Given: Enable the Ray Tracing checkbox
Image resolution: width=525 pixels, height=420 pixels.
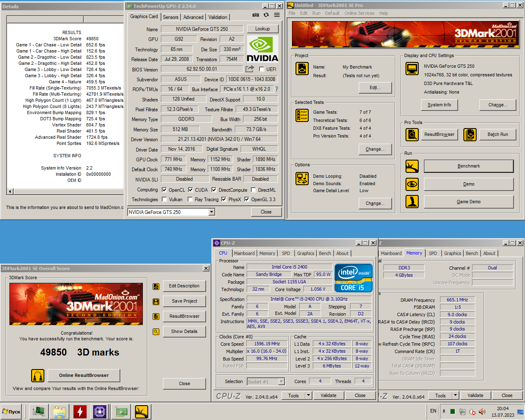Looking at the screenshot, I should tap(190, 199).
